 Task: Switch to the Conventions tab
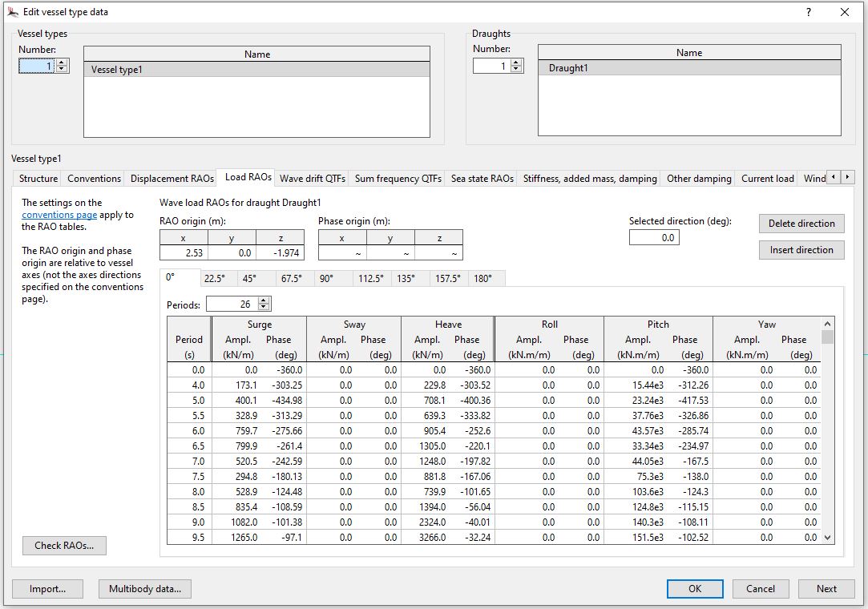(94, 178)
